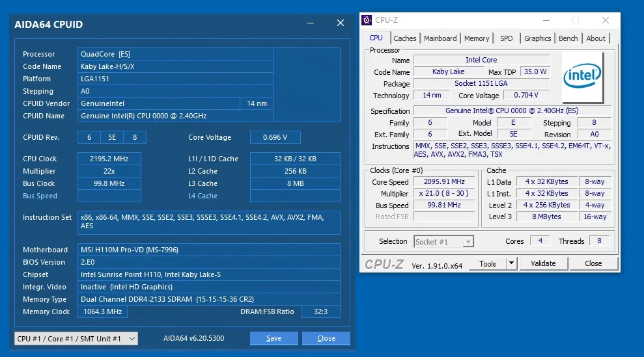Click the L2 Cache value 256 KB
The height and width of the screenshot is (357, 644).
(x=296, y=171)
